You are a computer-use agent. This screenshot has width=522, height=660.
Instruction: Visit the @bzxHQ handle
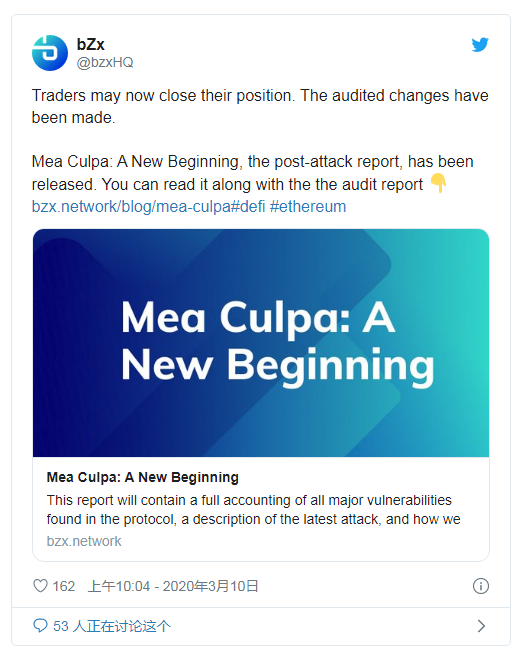[x=105, y=62]
